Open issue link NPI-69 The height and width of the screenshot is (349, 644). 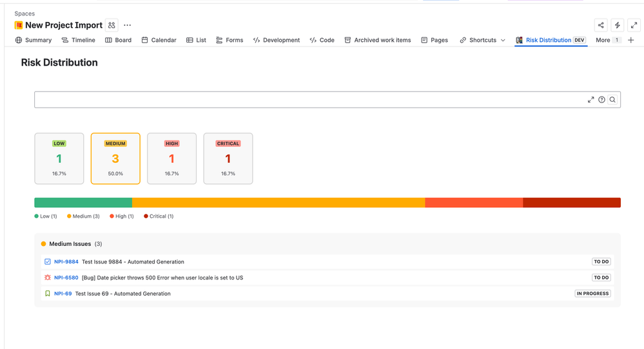pos(63,294)
